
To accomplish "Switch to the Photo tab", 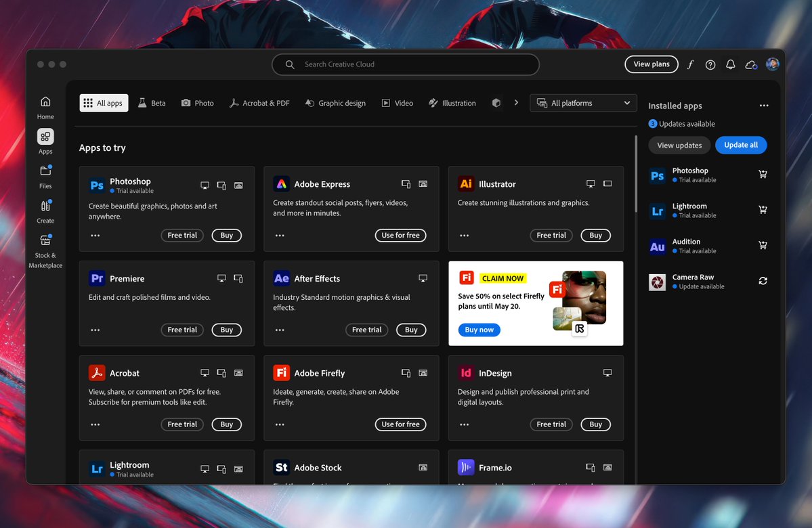I will coord(197,103).
